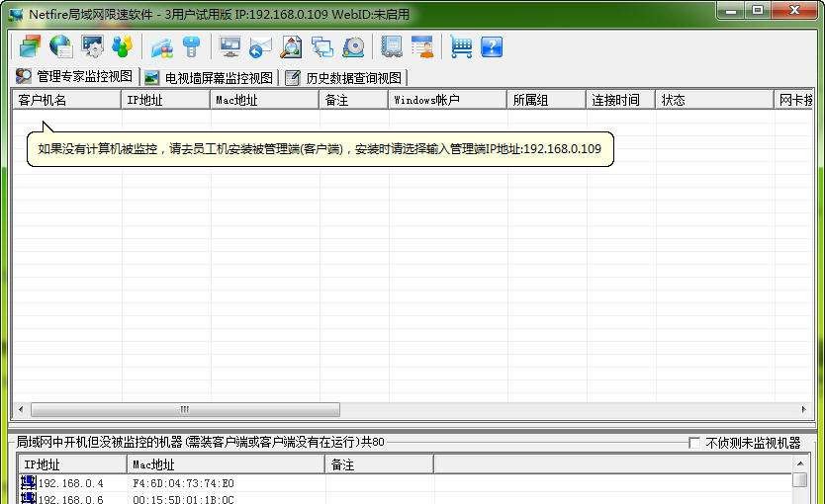This screenshot has width=825, height=504.
Task: Click the chat bubbles icon
Action: 322,46
